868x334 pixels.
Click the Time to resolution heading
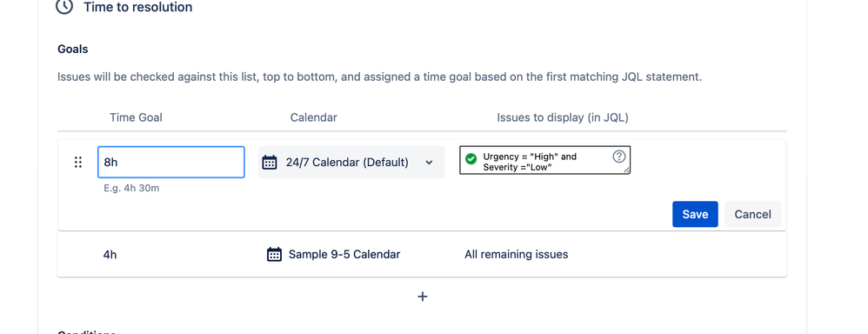click(x=138, y=7)
